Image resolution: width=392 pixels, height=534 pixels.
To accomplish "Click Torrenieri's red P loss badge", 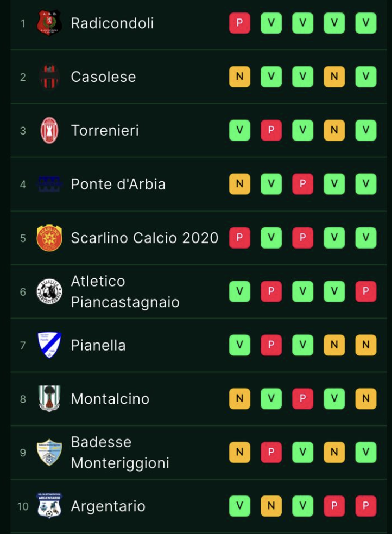I will click(271, 130).
